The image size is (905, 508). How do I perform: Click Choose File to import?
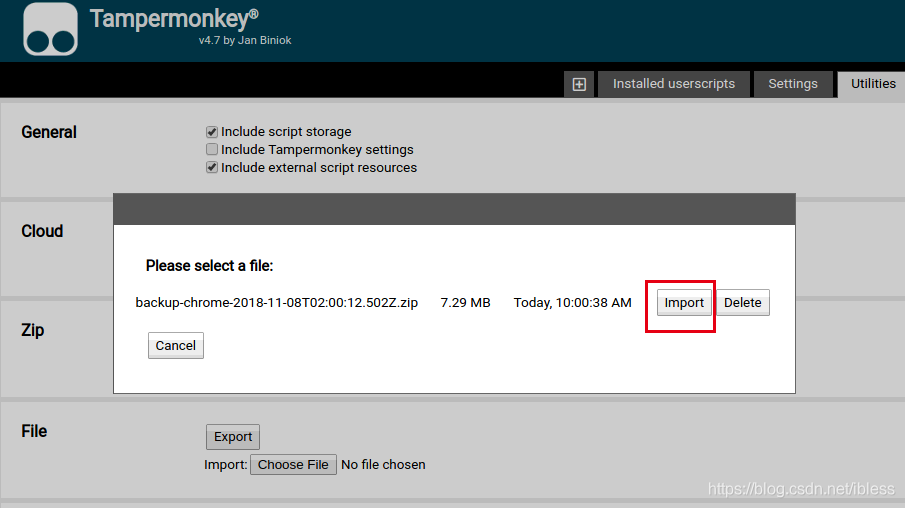click(293, 465)
